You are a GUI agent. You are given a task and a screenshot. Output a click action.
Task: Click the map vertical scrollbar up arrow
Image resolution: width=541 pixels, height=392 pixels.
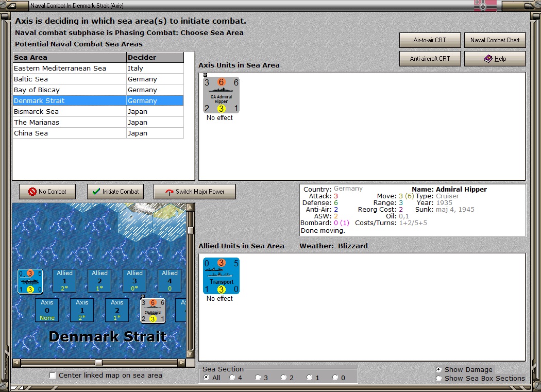(190, 207)
